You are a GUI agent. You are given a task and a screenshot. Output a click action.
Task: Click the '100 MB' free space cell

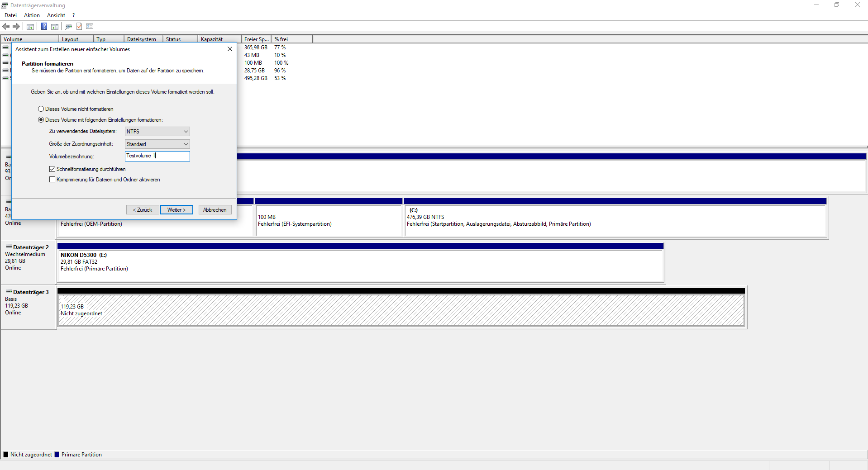coord(253,63)
